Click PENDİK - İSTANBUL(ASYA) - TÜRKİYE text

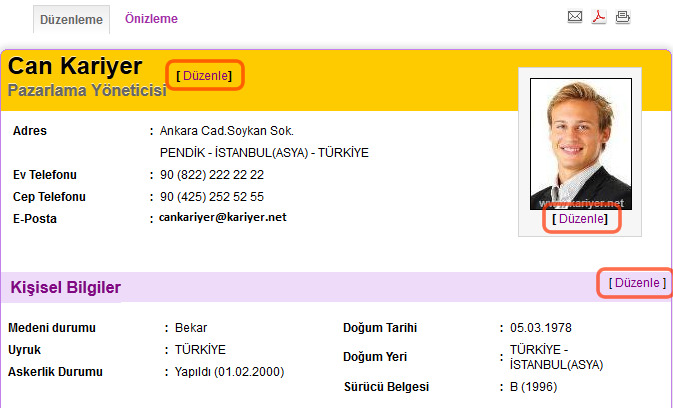pos(264,153)
